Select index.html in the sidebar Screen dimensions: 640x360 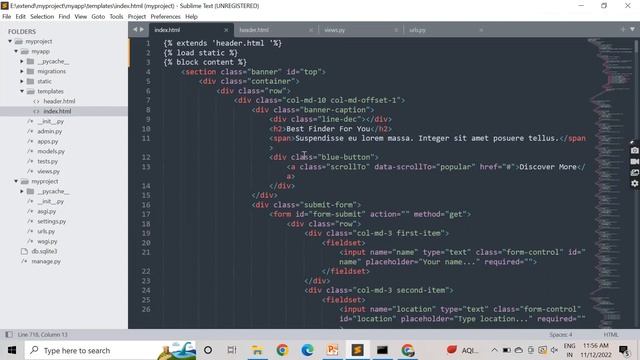57,111
